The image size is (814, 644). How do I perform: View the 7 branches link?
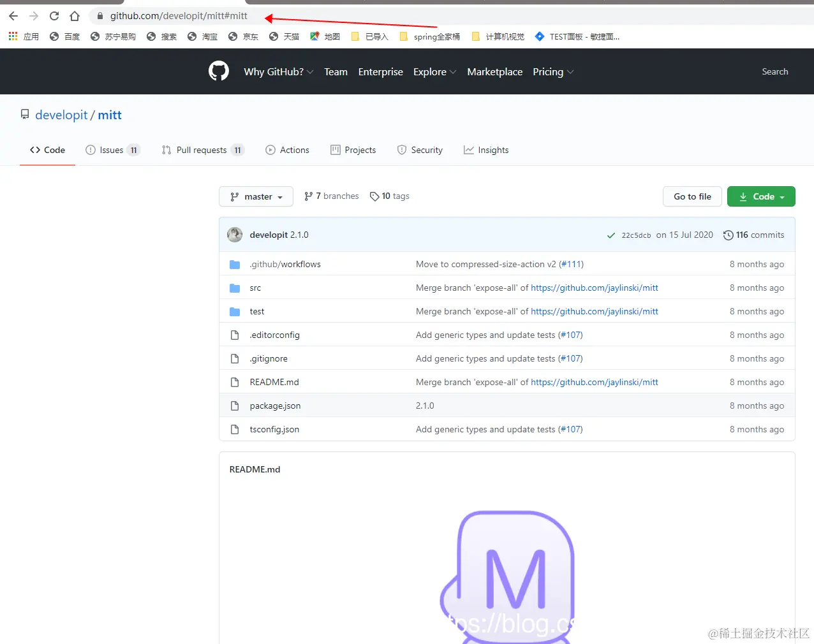click(x=332, y=196)
